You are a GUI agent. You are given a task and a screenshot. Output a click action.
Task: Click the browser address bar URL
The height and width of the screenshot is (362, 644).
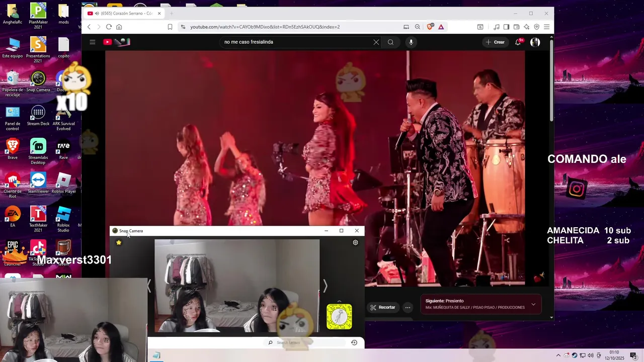(265, 27)
